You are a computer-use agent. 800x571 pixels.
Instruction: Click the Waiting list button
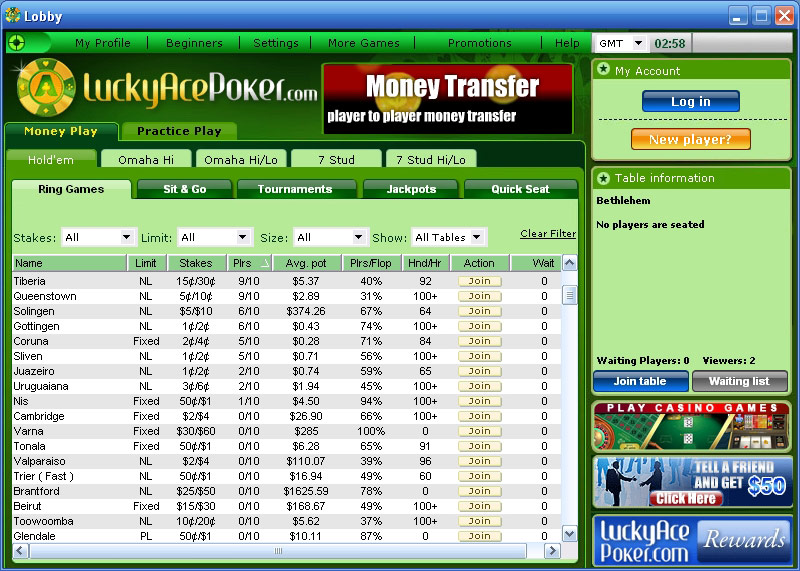[740, 381]
